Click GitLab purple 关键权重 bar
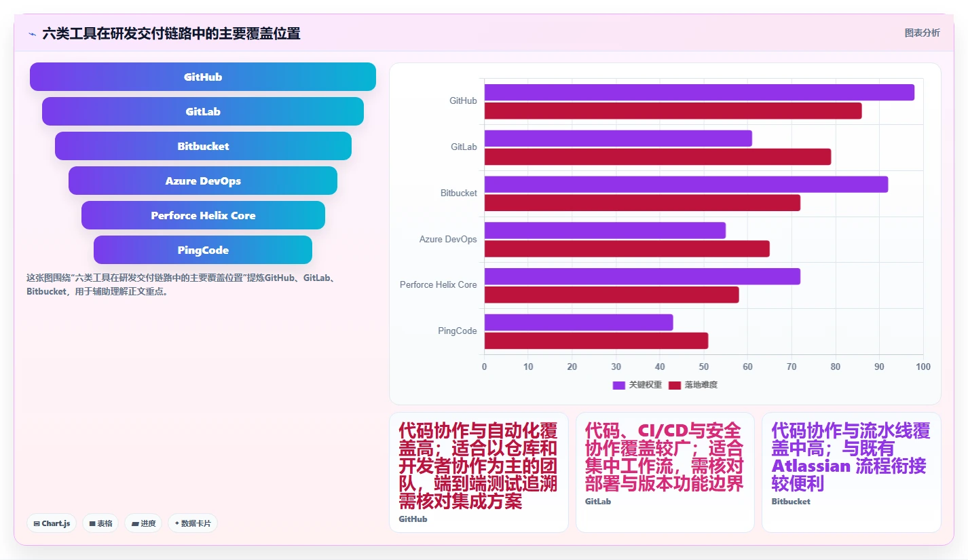Image resolution: width=968 pixels, height=560 pixels. click(x=618, y=138)
